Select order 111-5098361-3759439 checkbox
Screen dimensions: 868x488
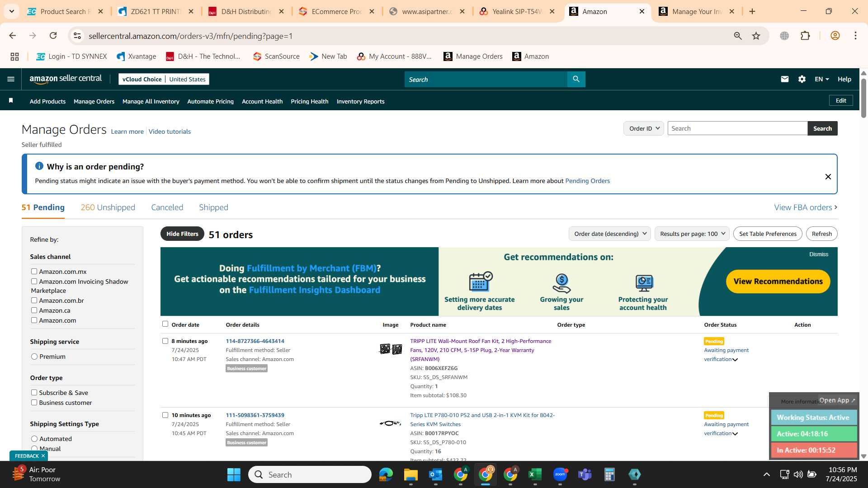(165, 415)
